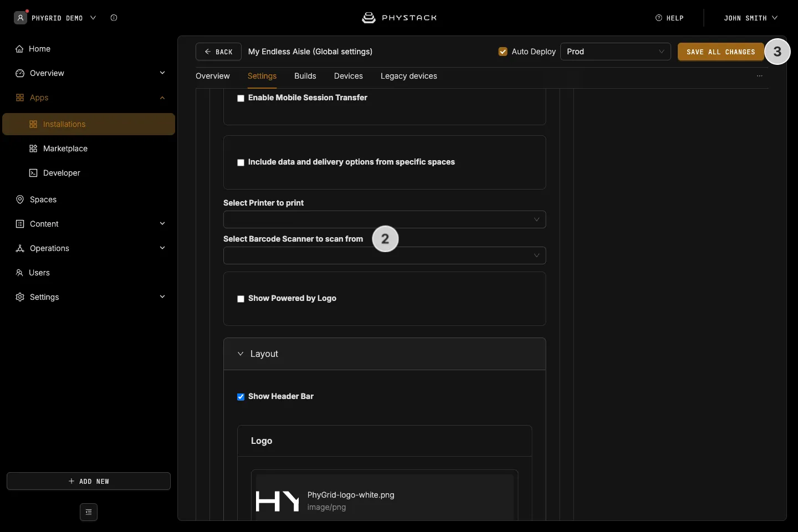Open the Barcode Scanner dropdown
The image size is (798, 532).
(x=385, y=255)
